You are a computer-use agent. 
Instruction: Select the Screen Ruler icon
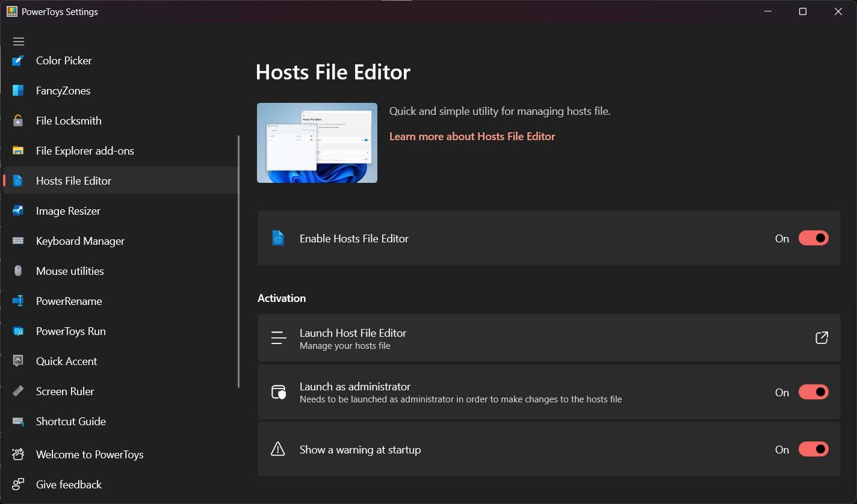19,391
